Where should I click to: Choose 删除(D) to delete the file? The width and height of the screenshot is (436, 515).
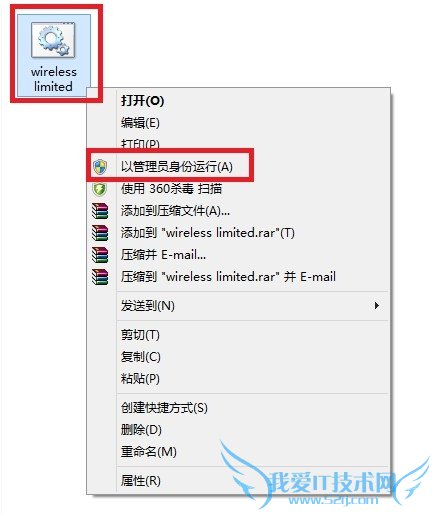pyautogui.click(x=141, y=429)
